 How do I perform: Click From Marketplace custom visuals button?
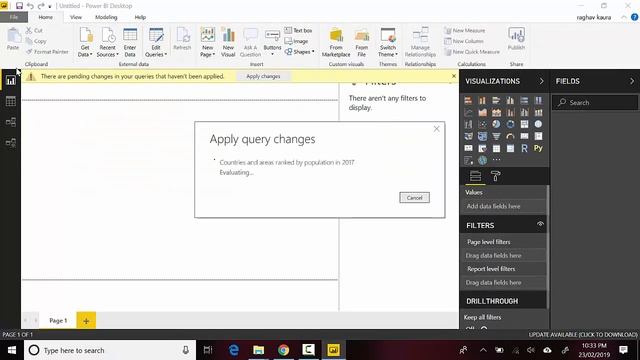point(336,42)
